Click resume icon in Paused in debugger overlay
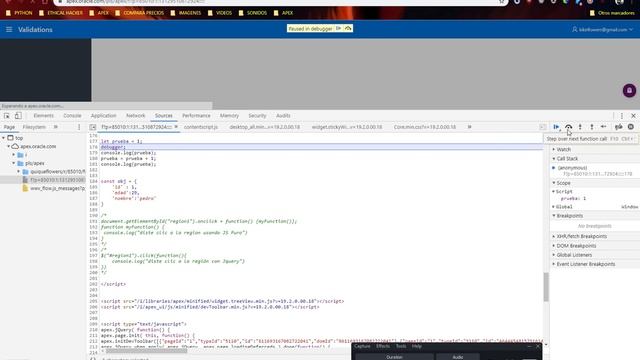Screen dimensions: 640x360 click(338, 29)
